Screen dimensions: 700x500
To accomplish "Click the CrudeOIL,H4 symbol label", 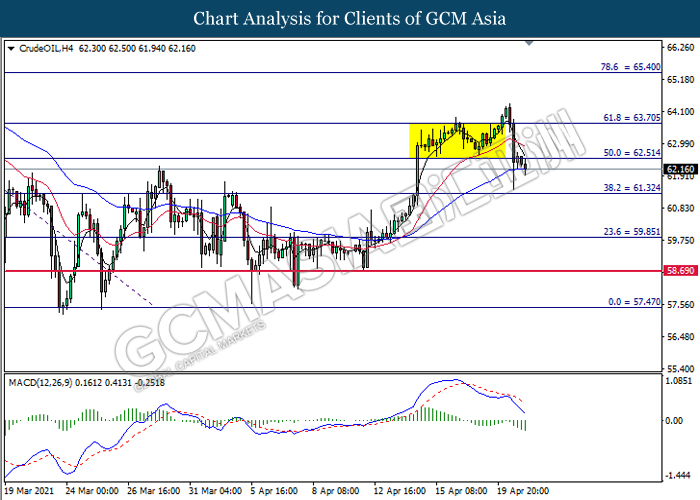I will tap(46, 47).
